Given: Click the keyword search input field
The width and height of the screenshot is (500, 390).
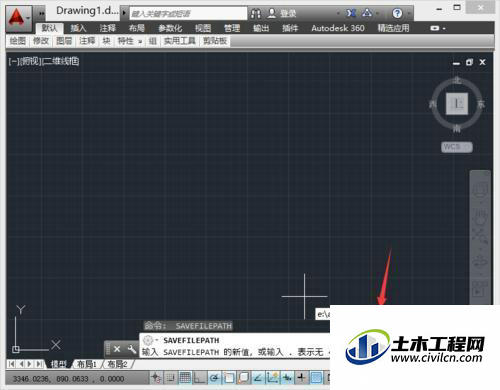Looking at the screenshot, I should point(188,14).
